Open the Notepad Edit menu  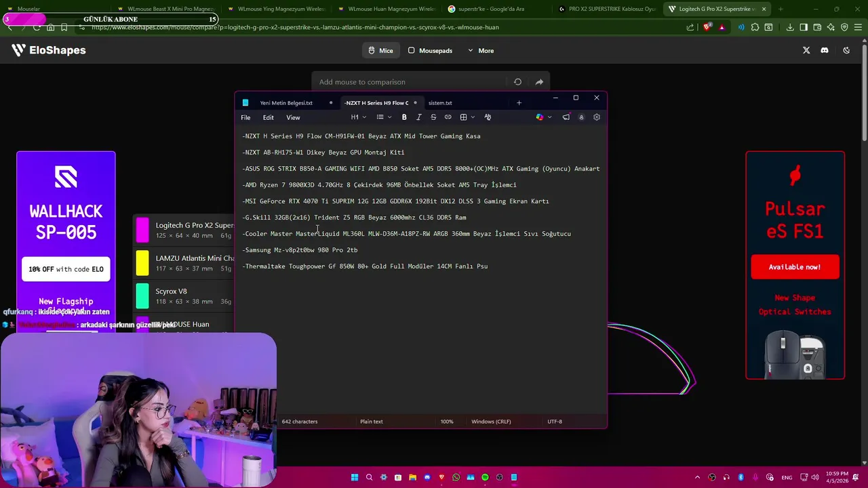point(269,118)
